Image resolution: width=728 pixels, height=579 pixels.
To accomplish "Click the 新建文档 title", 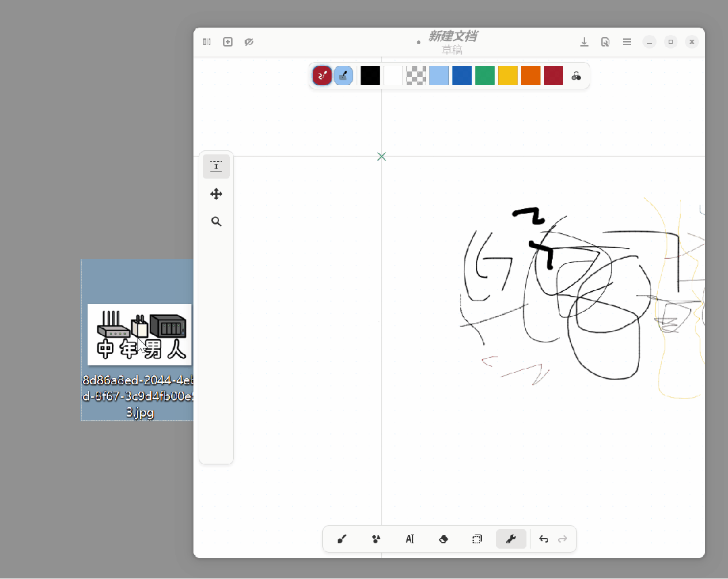I will (x=452, y=36).
